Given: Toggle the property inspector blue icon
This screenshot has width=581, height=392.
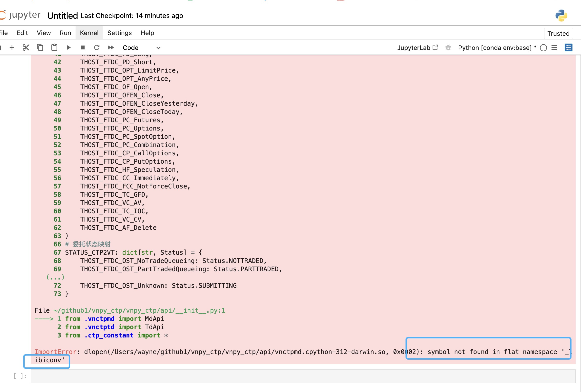Looking at the screenshot, I should pos(568,47).
